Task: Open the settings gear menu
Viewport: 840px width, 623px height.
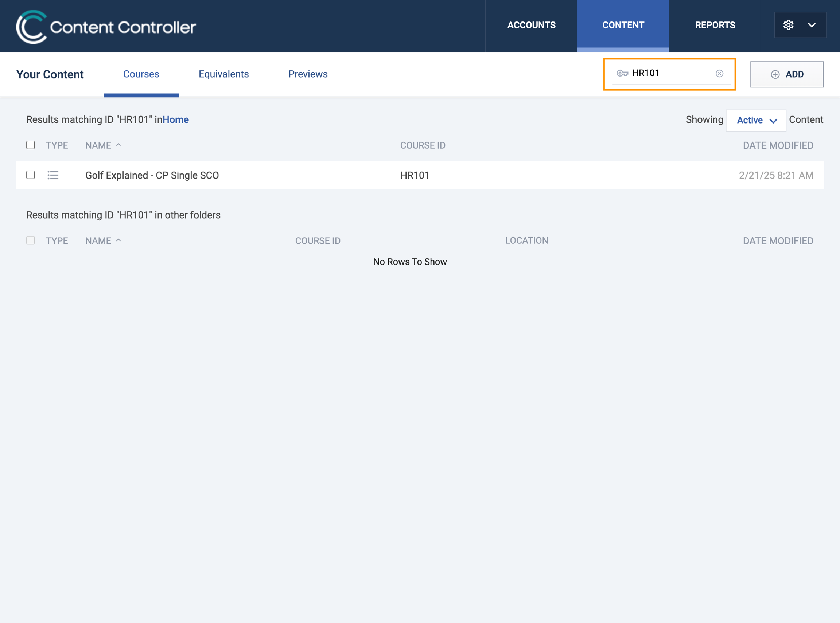Action: [788, 25]
